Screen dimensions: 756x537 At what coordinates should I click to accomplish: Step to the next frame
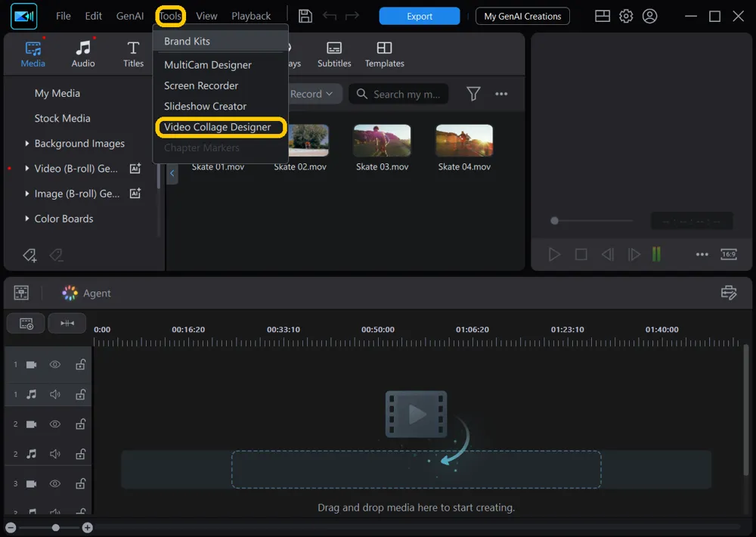click(634, 254)
